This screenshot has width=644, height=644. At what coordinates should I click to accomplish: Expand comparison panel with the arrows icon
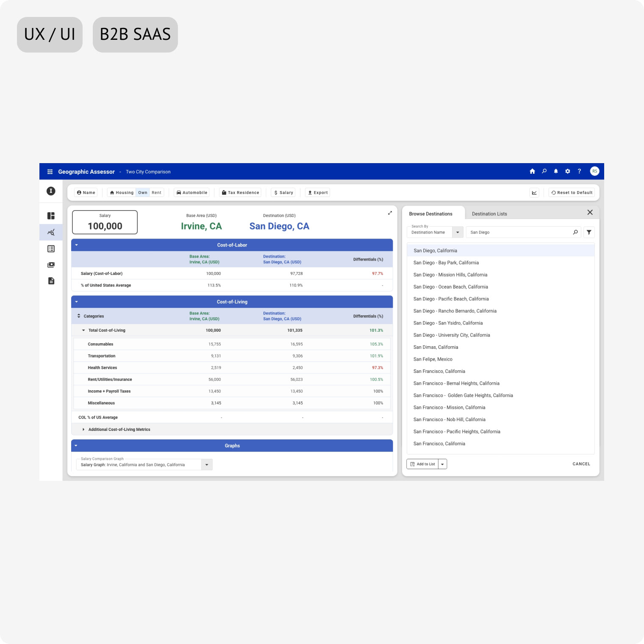(390, 213)
